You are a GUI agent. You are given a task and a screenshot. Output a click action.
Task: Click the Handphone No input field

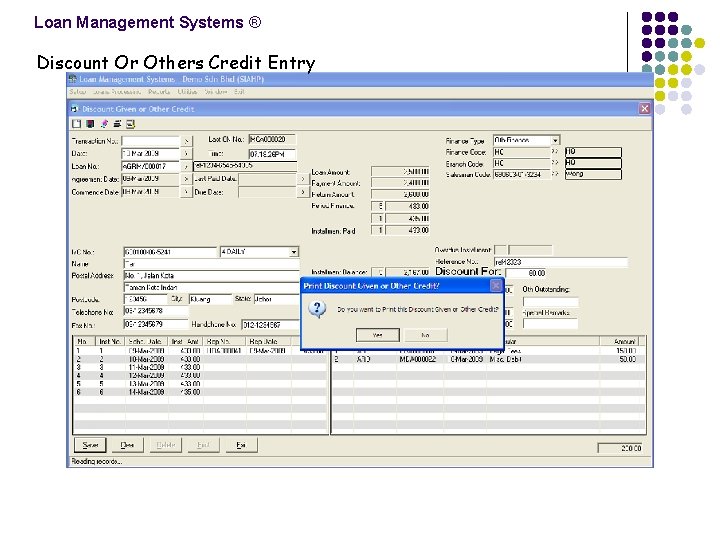click(270, 325)
